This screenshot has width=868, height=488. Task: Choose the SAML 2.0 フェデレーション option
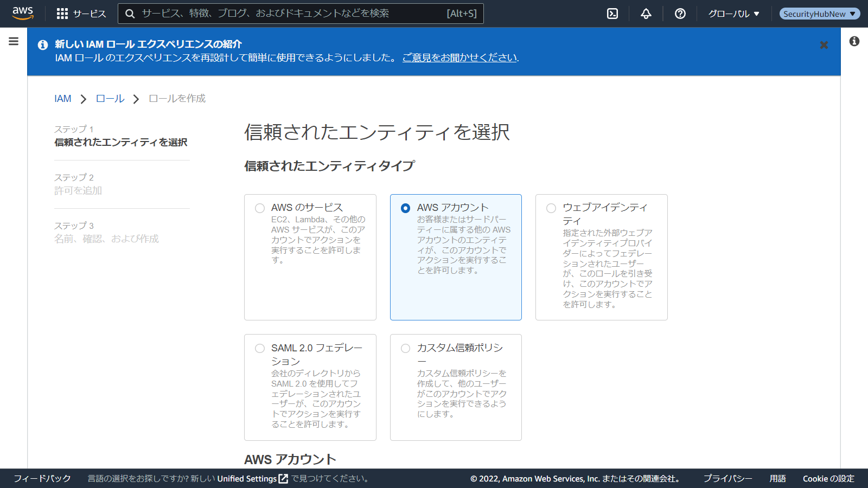click(260, 348)
